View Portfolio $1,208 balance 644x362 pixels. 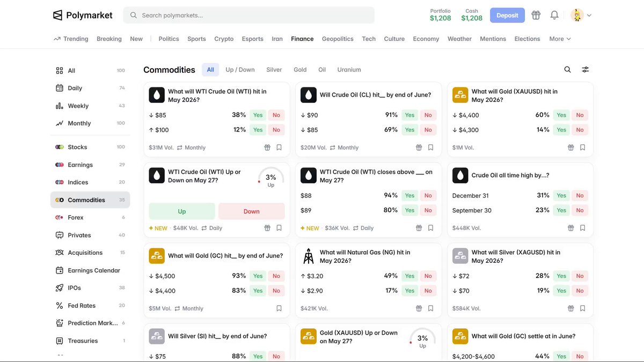tap(441, 15)
